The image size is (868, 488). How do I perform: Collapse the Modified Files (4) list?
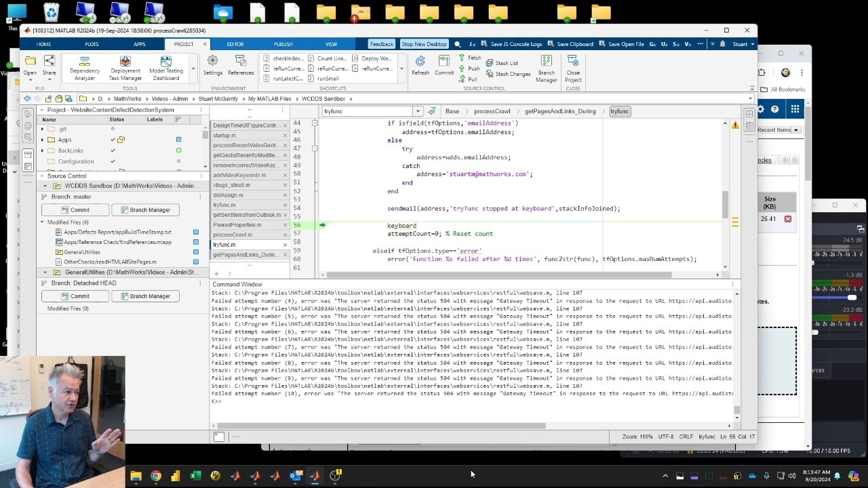click(x=42, y=222)
